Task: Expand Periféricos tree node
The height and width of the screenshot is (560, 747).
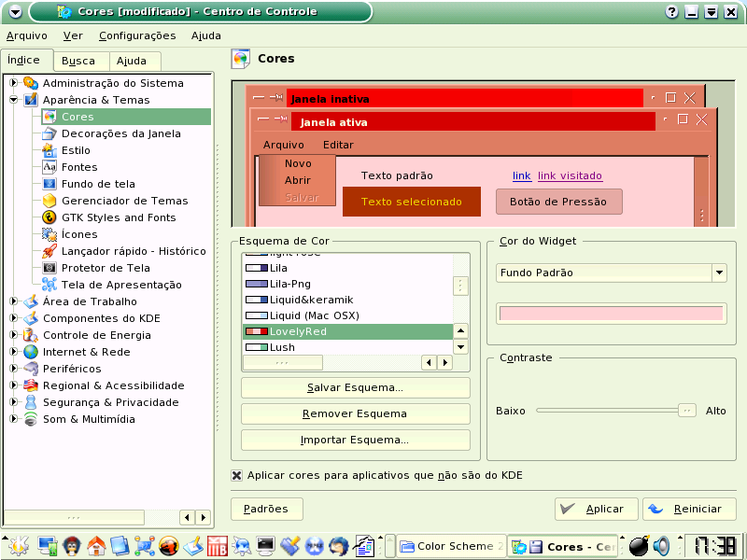Action: click(14, 368)
